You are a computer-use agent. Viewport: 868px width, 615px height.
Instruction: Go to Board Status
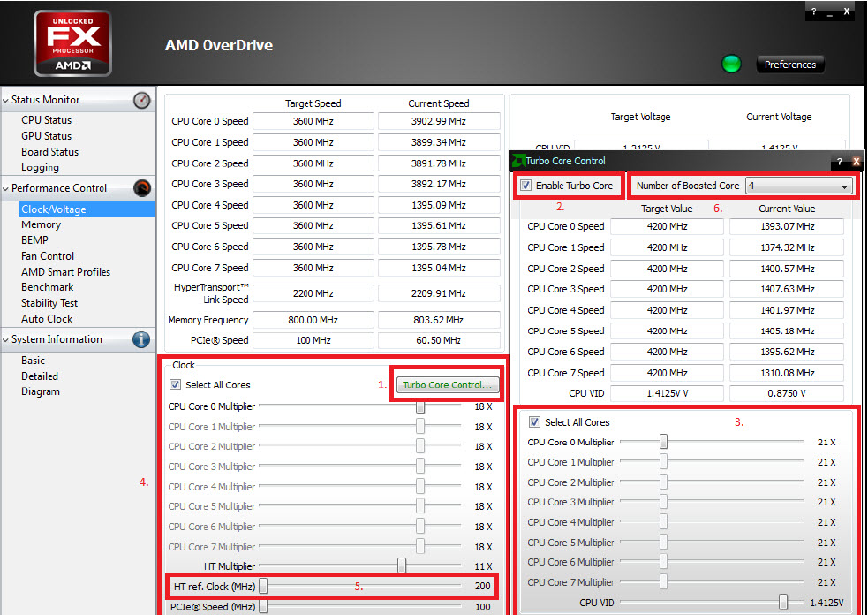(x=49, y=152)
